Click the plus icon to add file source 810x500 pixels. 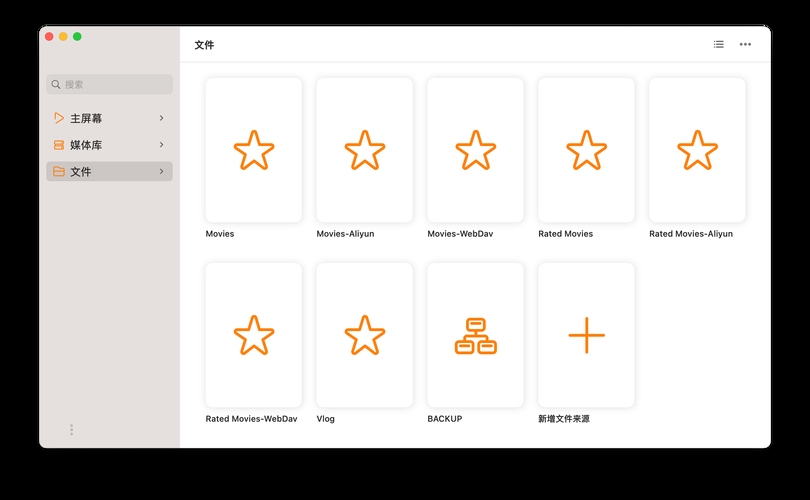[586, 335]
